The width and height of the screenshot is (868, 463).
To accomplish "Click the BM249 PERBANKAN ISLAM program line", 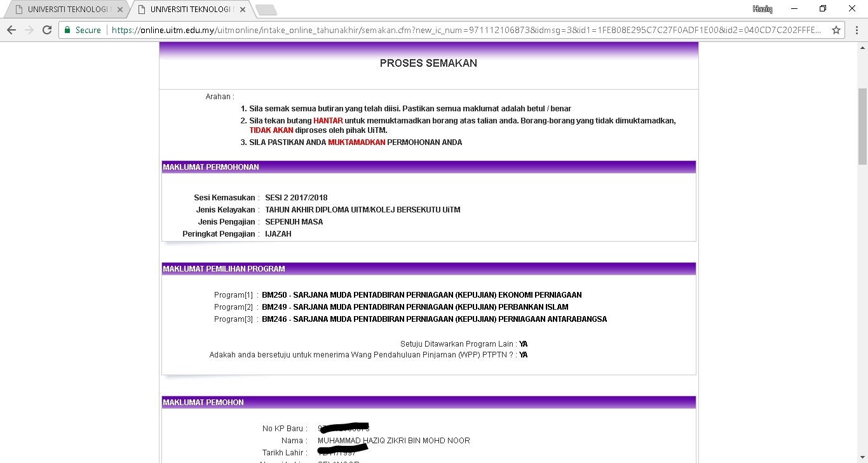I will tap(415, 307).
